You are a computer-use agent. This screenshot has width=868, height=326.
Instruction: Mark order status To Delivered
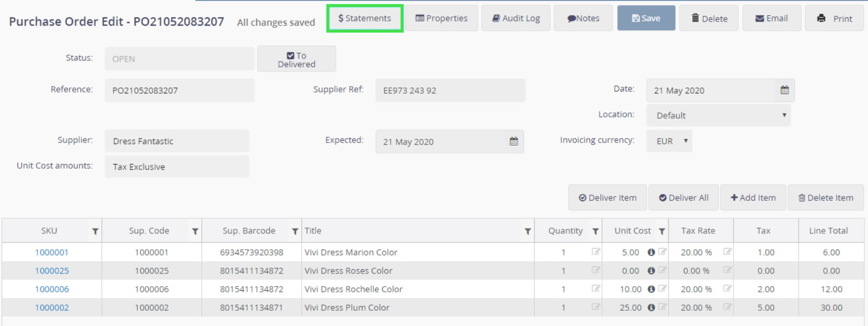(x=297, y=59)
